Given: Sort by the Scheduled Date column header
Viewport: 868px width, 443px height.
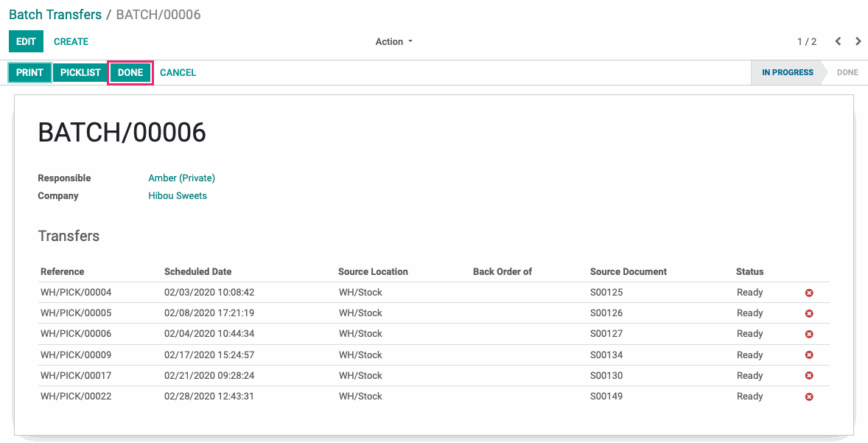Looking at the screenshot, I should click(197, 271).
